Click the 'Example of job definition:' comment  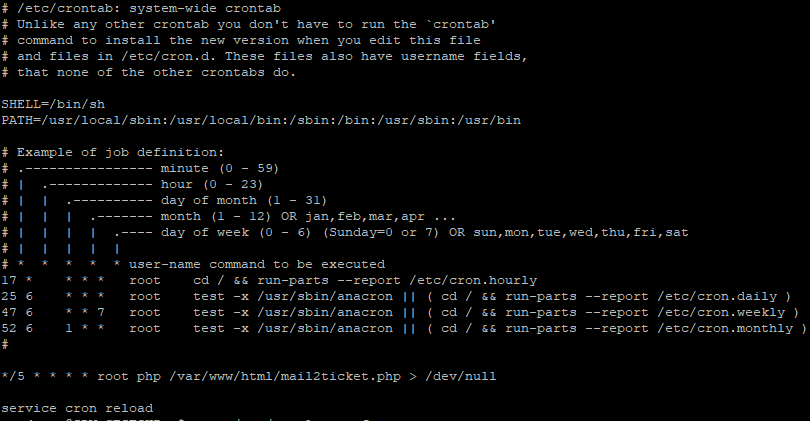120,152
